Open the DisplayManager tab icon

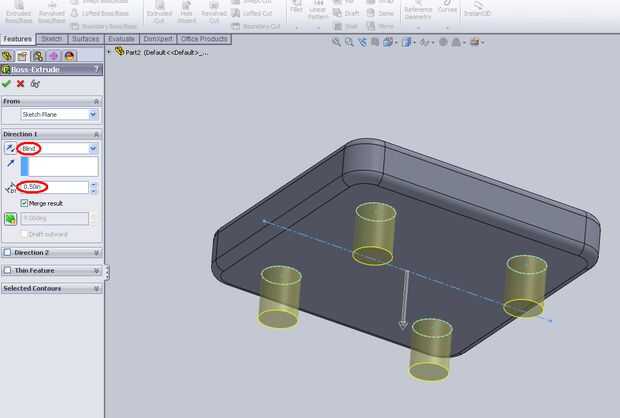point(69,56)
